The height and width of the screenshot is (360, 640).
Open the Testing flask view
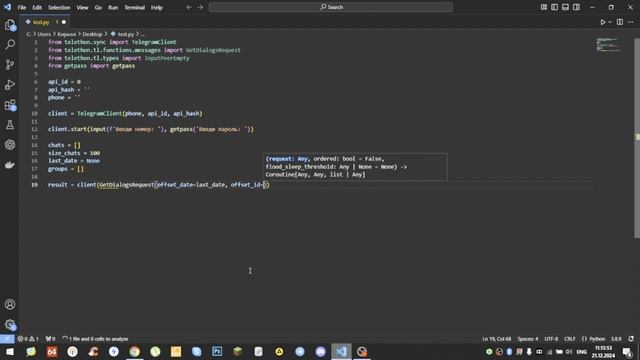(10, 125)
